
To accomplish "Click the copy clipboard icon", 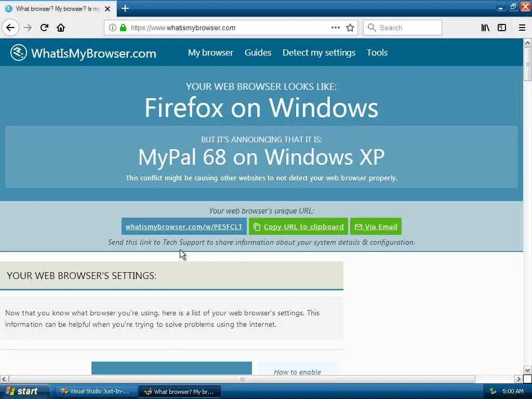I will [x=257, y=227].
